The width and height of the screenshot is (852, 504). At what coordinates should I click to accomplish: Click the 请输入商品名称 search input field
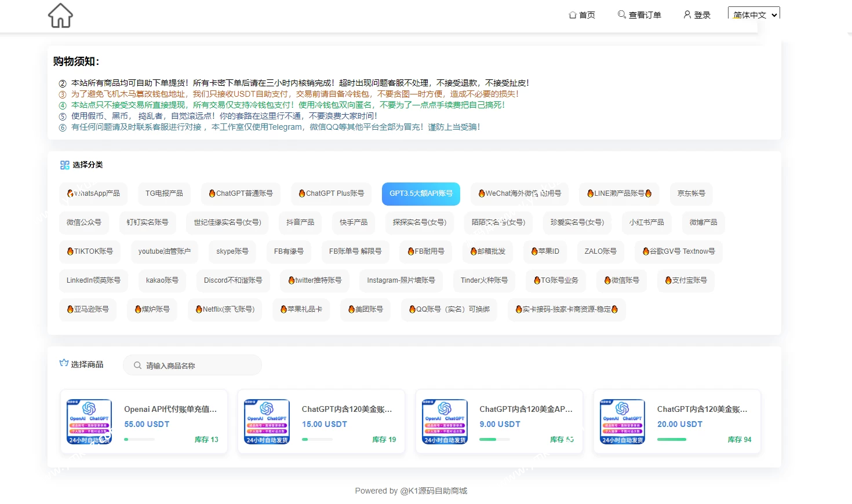[x=191, y=365]
